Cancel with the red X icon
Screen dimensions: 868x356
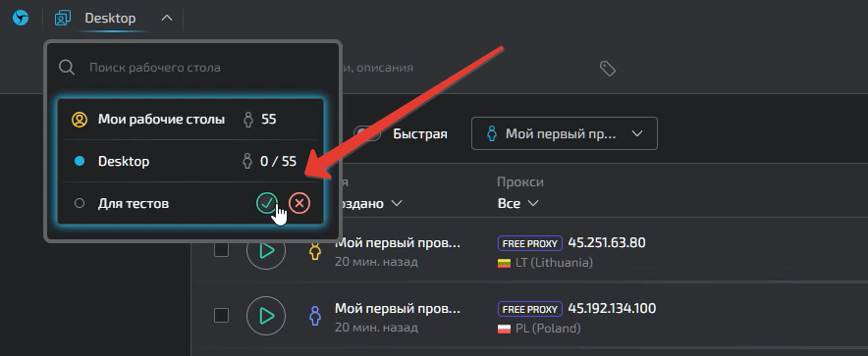(x=299, y=203)
